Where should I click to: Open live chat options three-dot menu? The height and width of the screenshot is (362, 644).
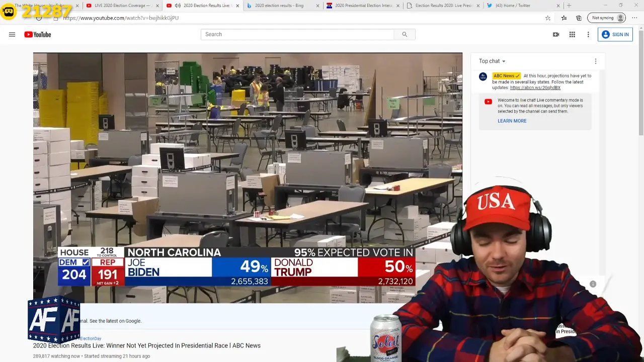[595, 61]
